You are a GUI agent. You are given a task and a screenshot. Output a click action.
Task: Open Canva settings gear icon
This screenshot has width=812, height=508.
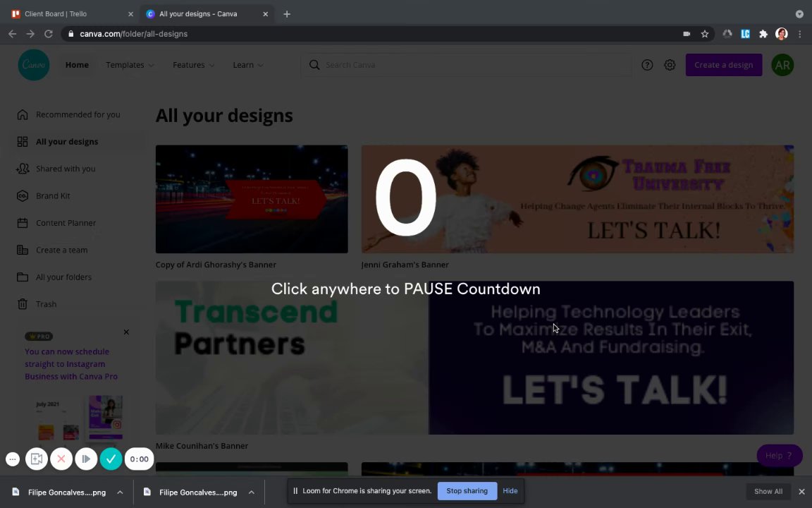670,65
